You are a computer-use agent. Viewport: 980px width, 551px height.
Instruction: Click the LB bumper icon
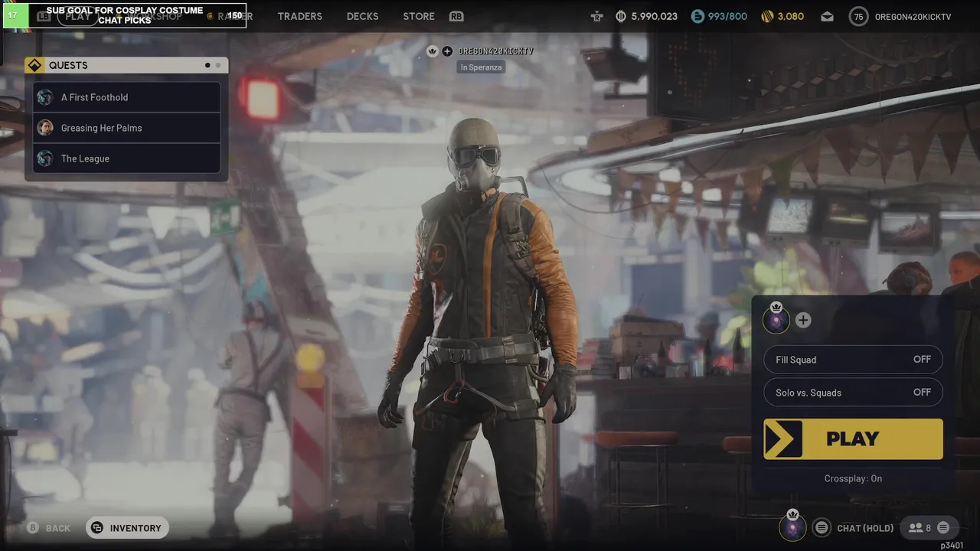[44, 16]
